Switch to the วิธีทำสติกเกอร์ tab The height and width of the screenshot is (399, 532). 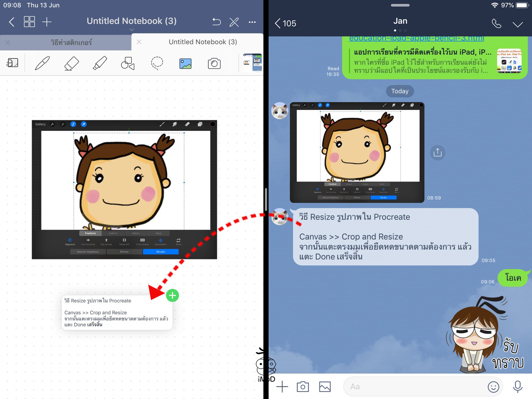[x=71, y=42]
